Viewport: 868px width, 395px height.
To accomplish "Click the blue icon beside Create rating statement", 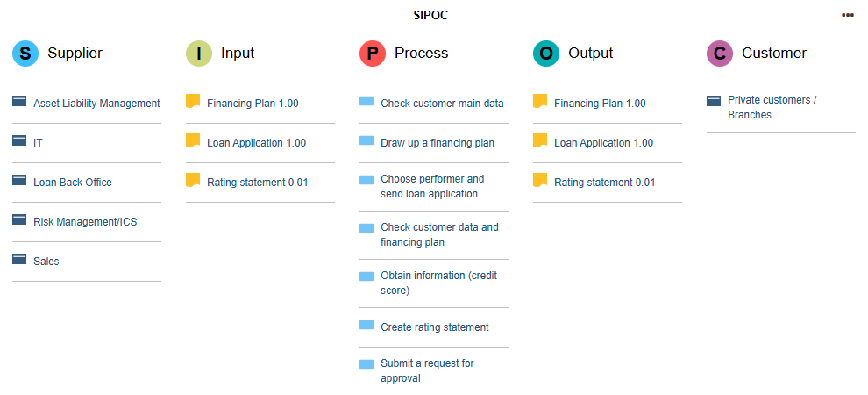I will tap(366, 325).
